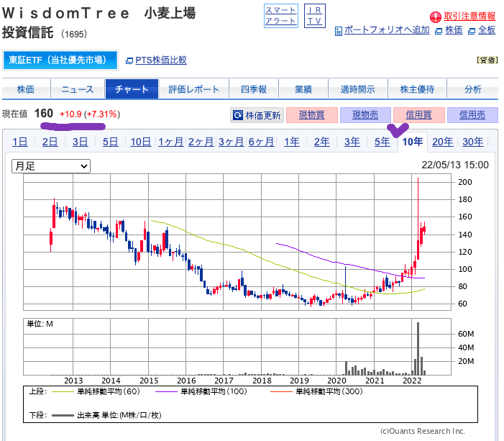Click the 現物買 button
Viewport: 504px width, 441px height.
pos(311,115)
